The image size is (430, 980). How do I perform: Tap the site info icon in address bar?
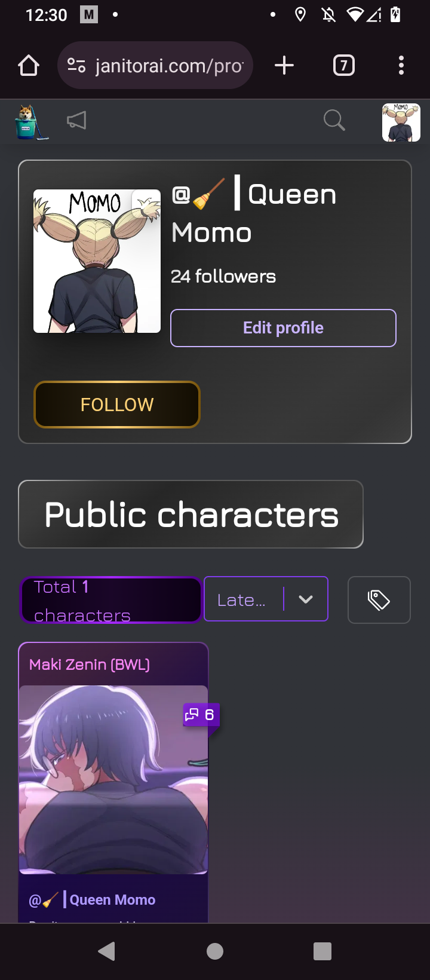76,66
